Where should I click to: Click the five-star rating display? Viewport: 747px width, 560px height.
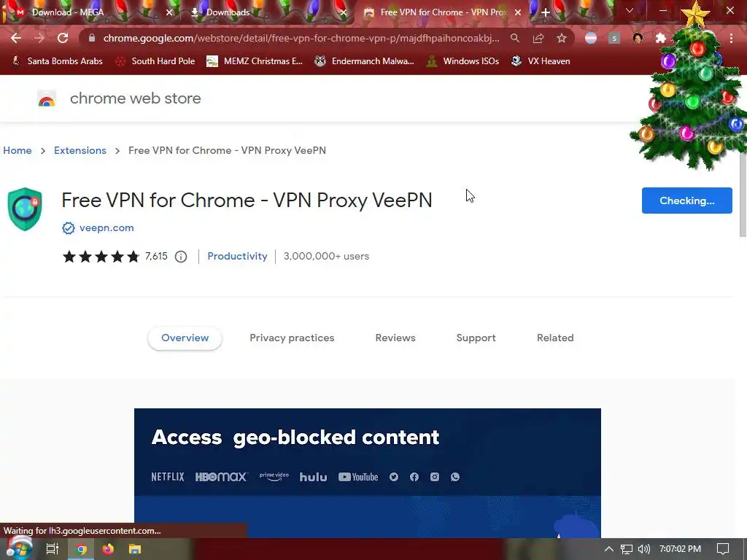(101, 257)
